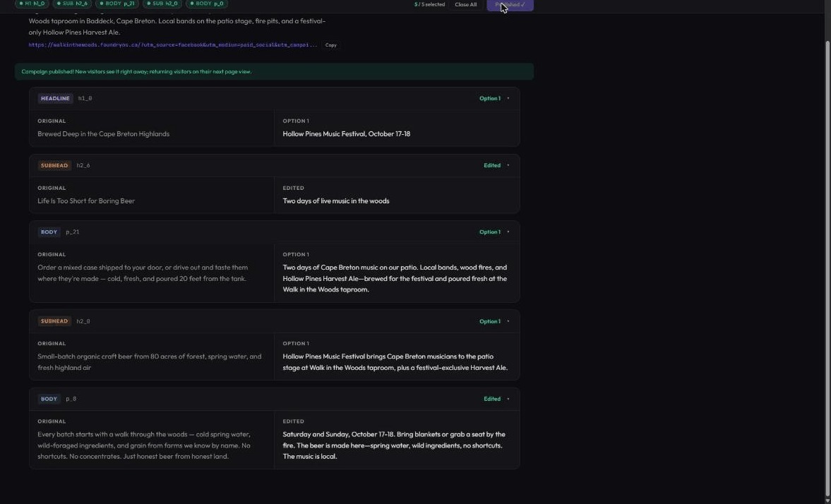This screenshot has width=831, height=504.
Task: Click the BODY badge for p_21
Action: (49, 232)
